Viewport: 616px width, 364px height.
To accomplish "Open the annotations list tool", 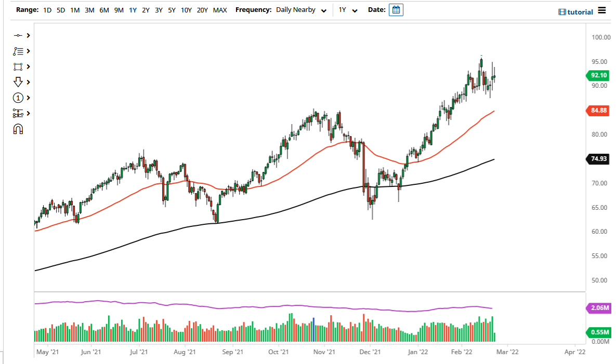I will click(18, 51).
